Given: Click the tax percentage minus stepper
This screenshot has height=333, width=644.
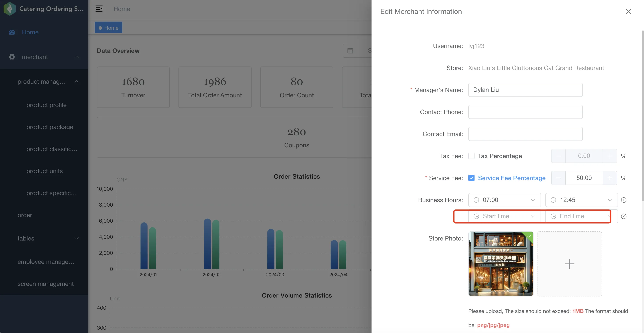Looking at the screenshot, I should click(x=558, y=156).
